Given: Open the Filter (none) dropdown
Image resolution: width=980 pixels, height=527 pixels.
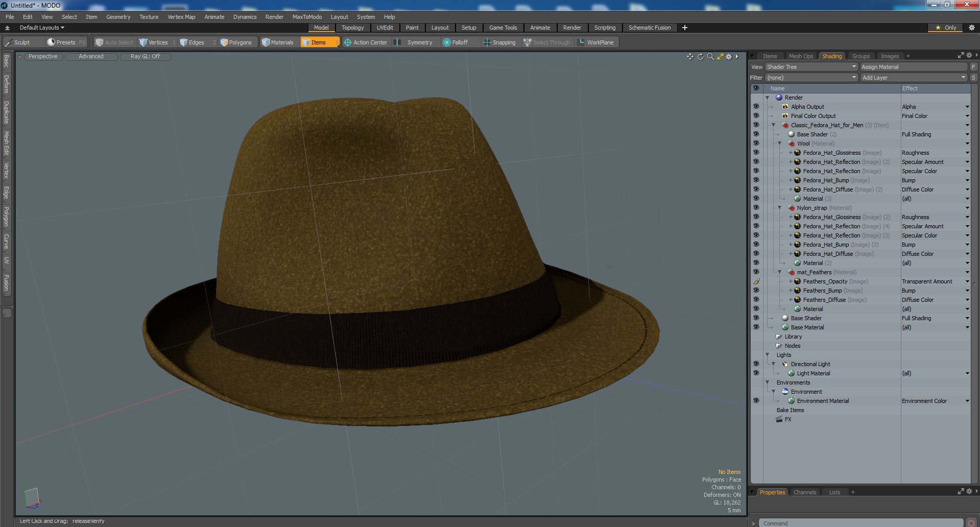Looking at the screenshot, I should (x=811, y=78).
